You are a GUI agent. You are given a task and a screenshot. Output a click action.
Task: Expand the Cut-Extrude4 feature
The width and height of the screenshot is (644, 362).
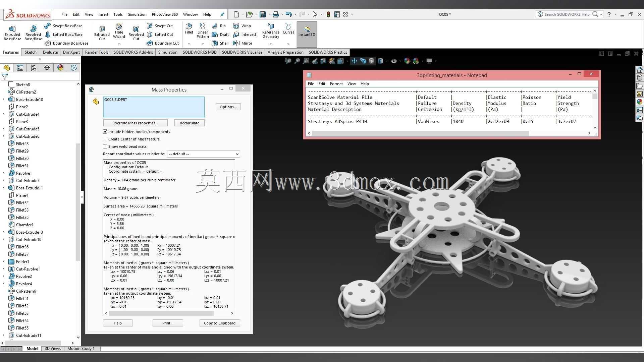[3, 114]
